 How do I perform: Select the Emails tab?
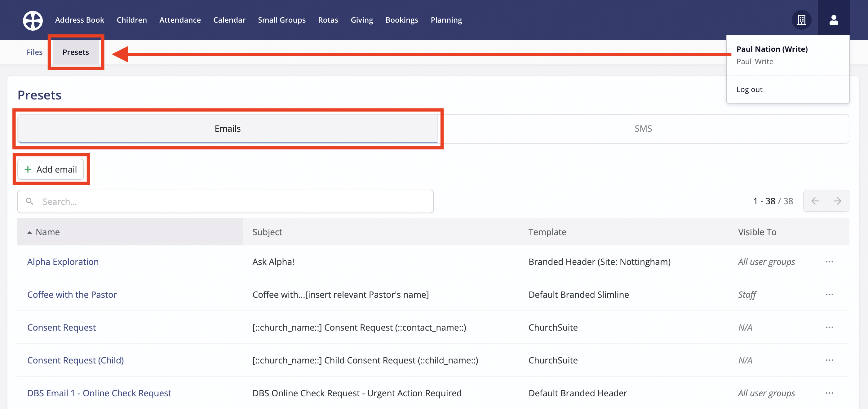point(228,129)
